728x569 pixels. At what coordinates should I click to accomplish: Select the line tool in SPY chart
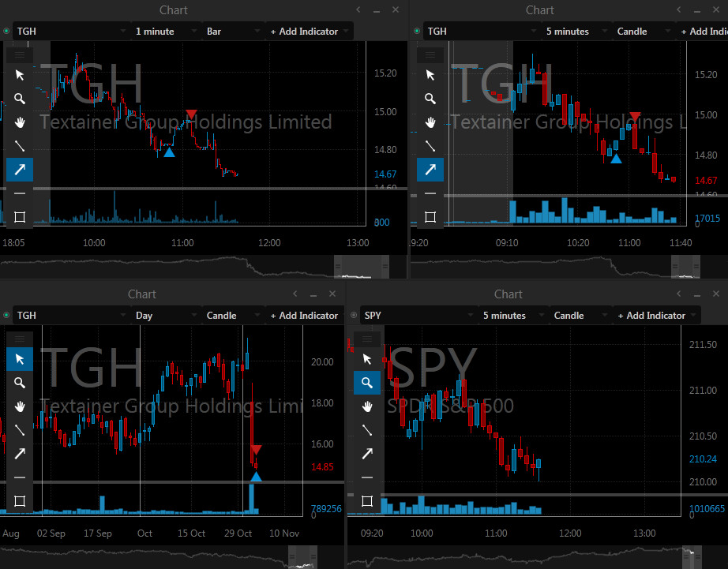pyautogui.click(x=367, y=430)
